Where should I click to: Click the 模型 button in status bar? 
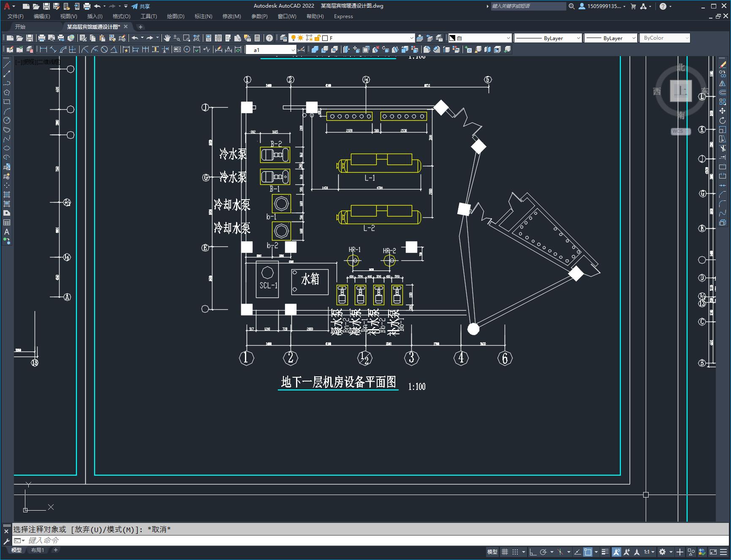point(492,552)
